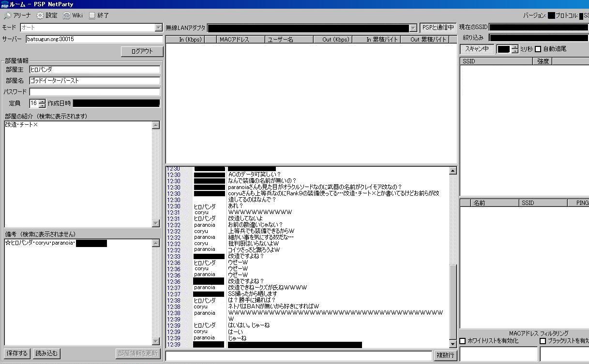
Task: Toggle the 複数行 multiline button
Action: click(x=445, y=355)
